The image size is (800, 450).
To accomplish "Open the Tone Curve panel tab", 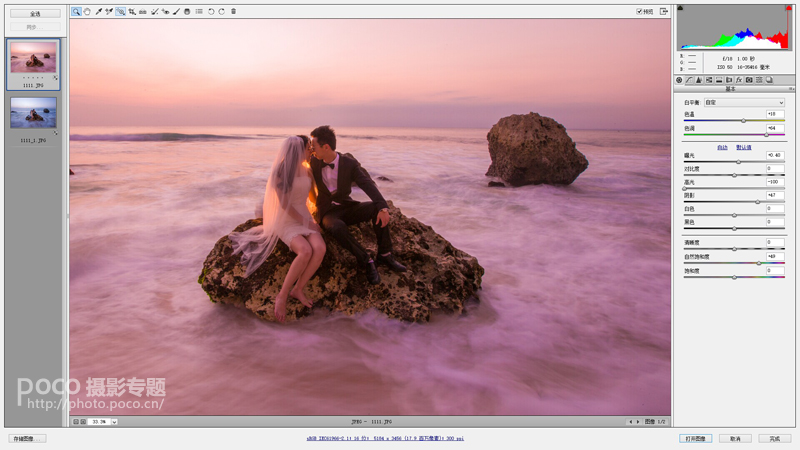I will tap(689, 80).
